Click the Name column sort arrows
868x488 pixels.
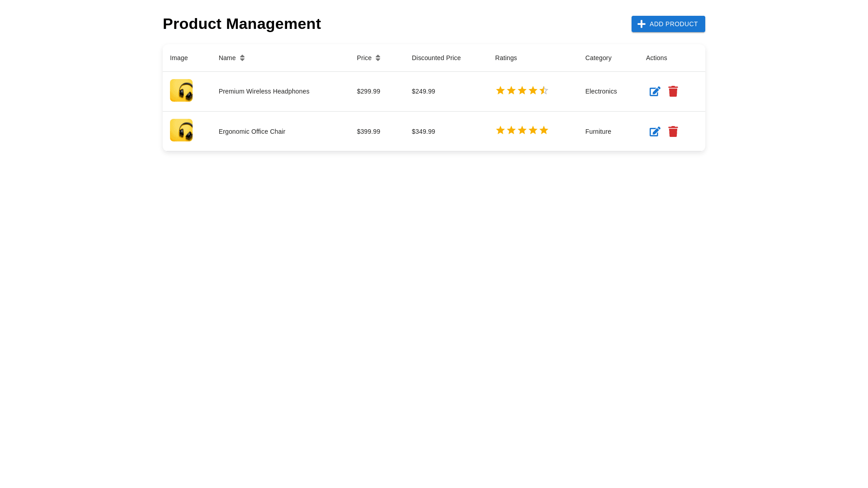coord(242,58)
